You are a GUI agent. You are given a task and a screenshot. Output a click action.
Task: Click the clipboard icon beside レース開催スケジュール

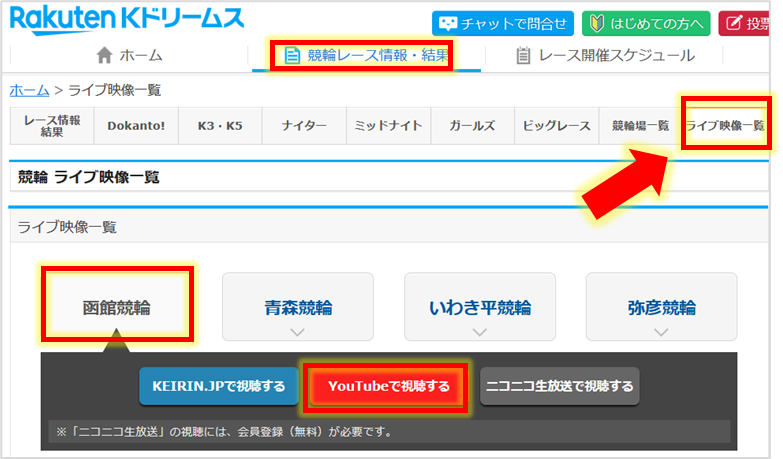[x=523, y=56]
